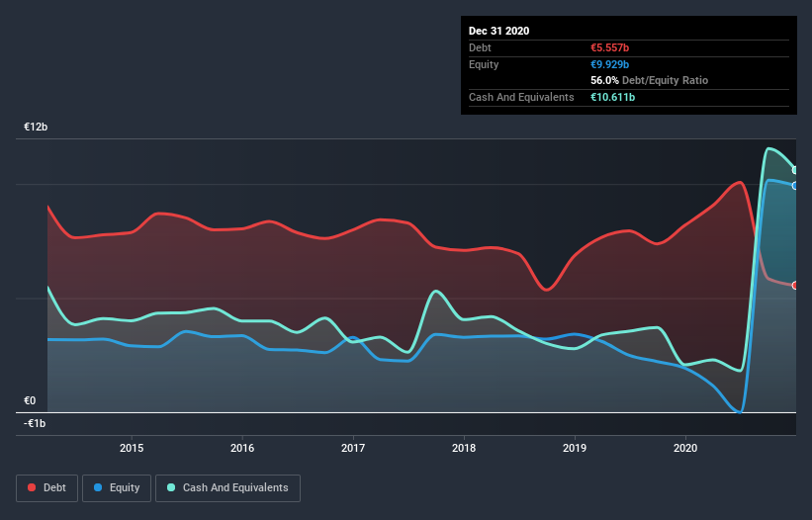Click the €0 y-axis label
812x520 pixels.
pos(30,400)
